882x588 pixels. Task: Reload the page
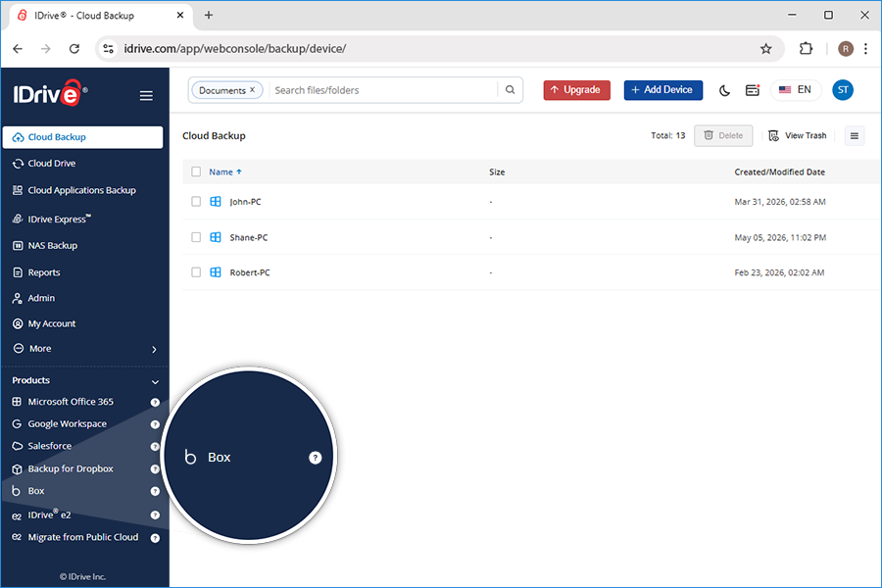coord(74,49)
